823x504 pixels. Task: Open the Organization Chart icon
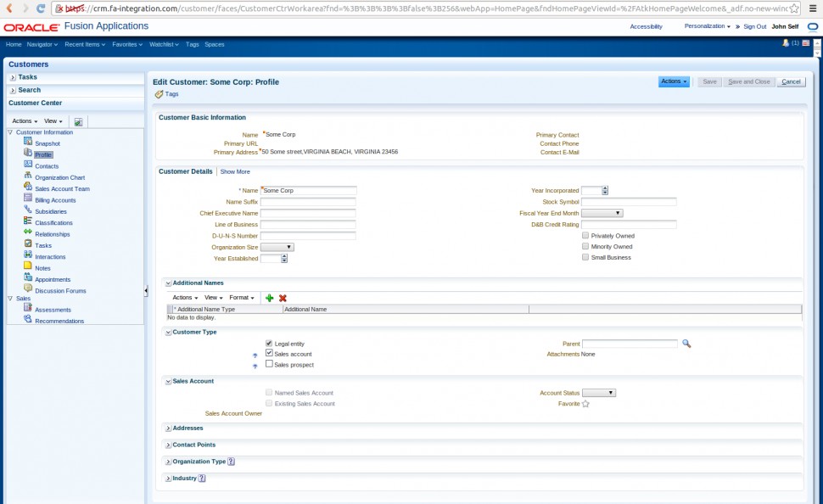click(29, 177)
